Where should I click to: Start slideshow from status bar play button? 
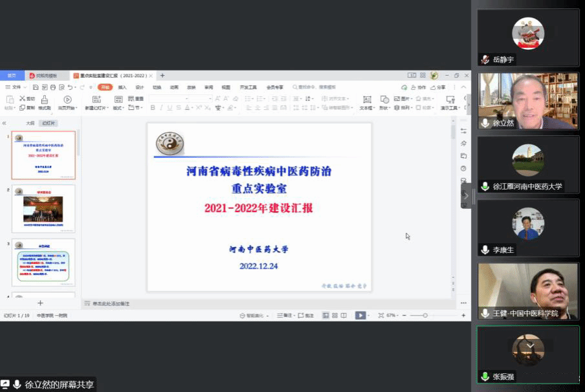pos(360,315)
